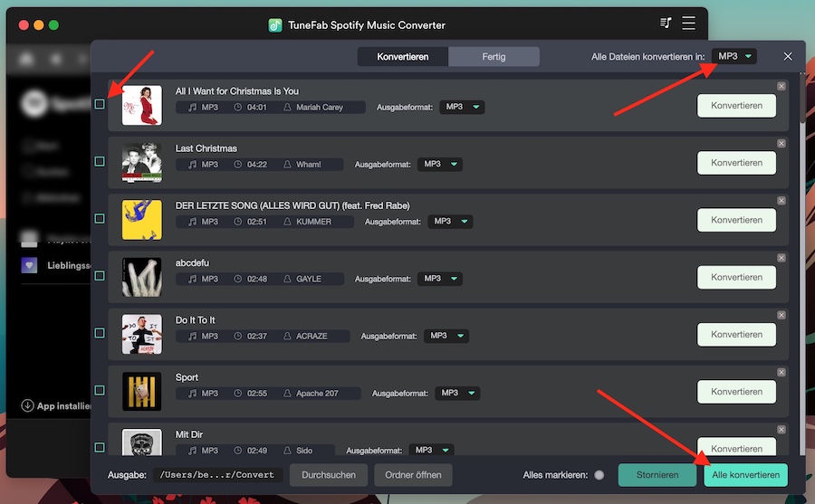Click the Lieblingssongs heart icon in sidebar

pos(29,265)
